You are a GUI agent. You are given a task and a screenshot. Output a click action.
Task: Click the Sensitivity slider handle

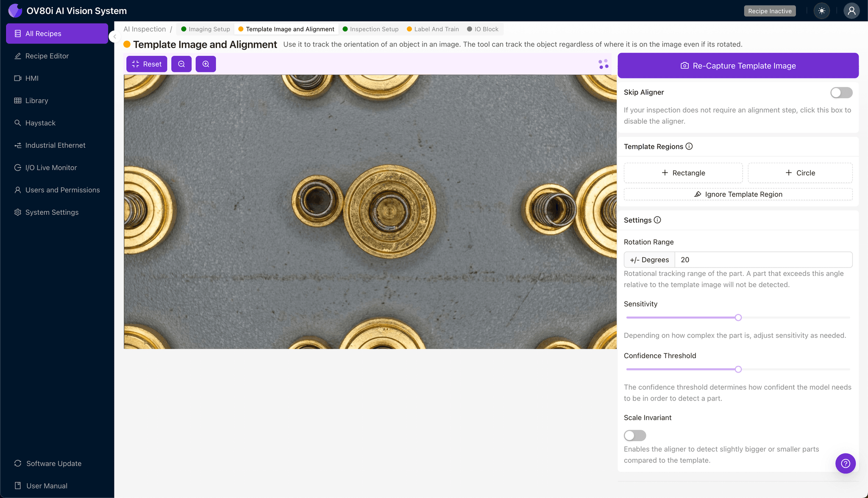click(x=738, y=317)
